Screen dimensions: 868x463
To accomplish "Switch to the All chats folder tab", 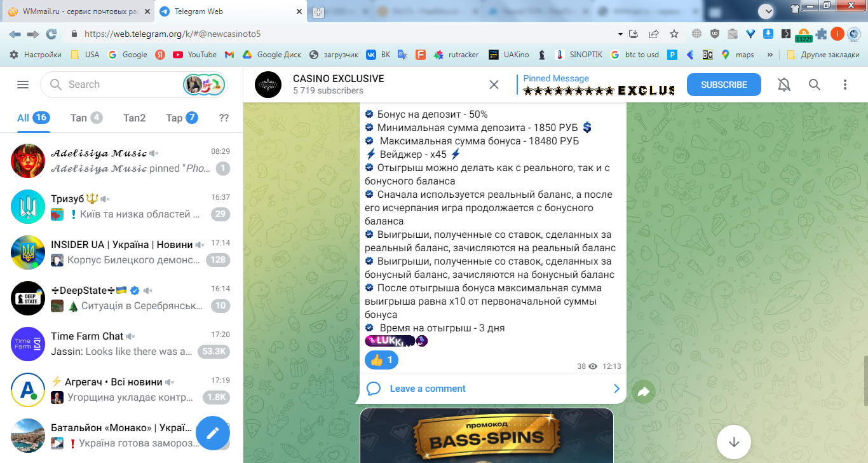I will [34, 118].
